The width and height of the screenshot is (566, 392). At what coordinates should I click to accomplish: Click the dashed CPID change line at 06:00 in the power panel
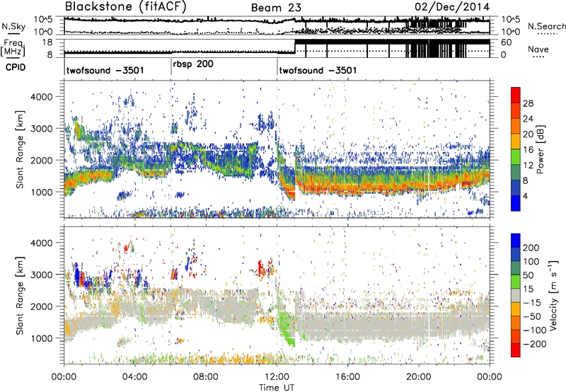(x=171, y=149)
